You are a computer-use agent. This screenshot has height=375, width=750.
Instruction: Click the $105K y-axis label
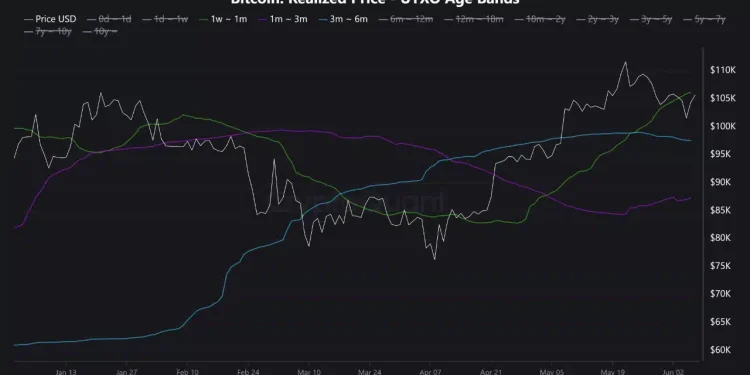pos(723,98)
